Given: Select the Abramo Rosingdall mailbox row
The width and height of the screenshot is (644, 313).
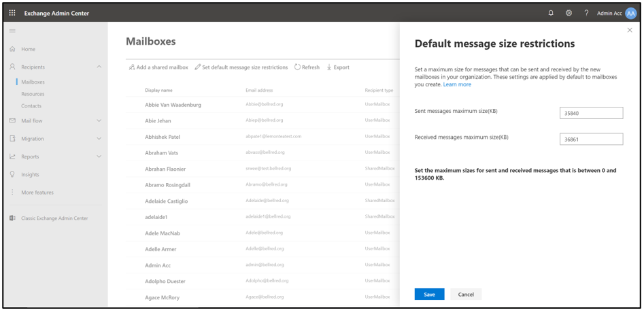Looking at the screenshot, I should tap(263, 185).
